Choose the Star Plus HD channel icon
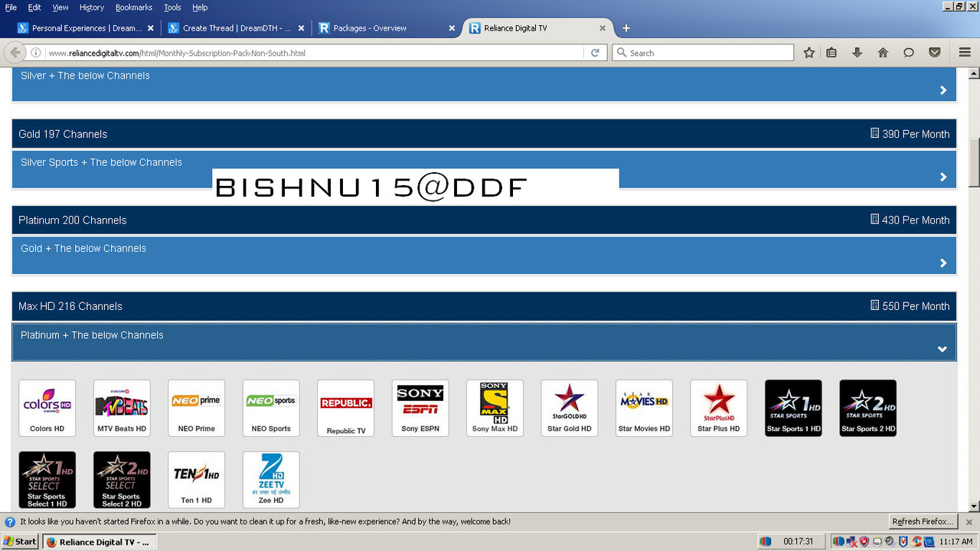 (x=719, y=408)
